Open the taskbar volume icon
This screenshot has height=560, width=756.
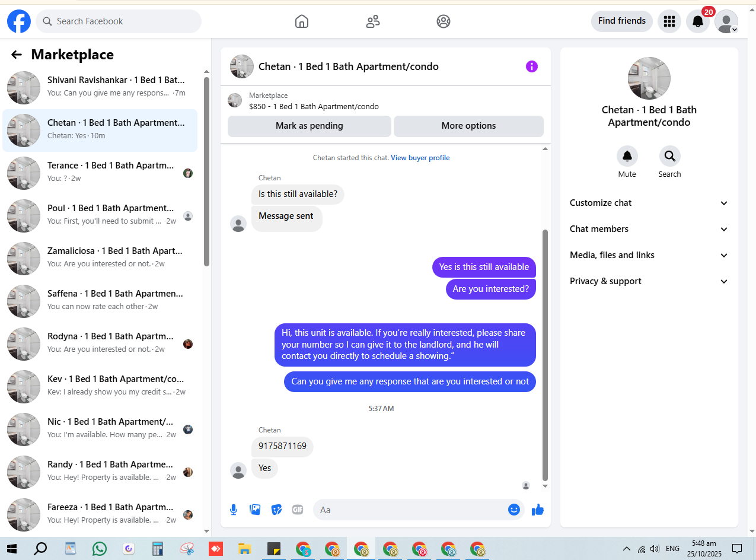tap(655, 549)
